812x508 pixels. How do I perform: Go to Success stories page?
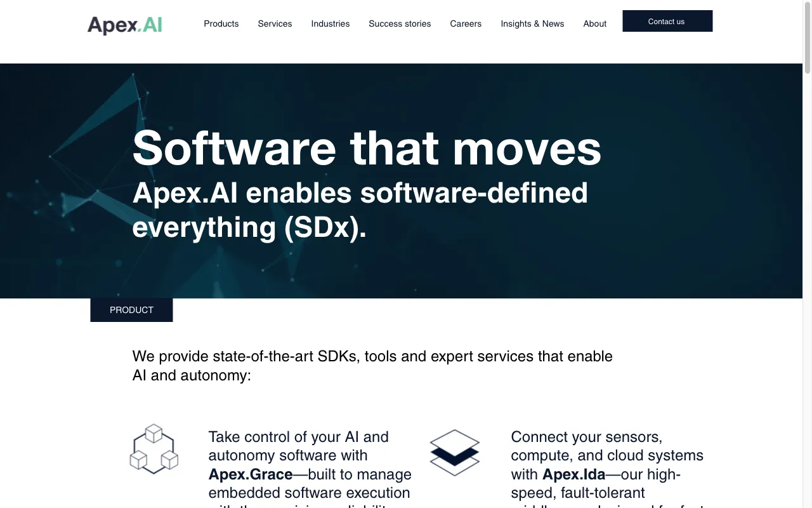400,23
